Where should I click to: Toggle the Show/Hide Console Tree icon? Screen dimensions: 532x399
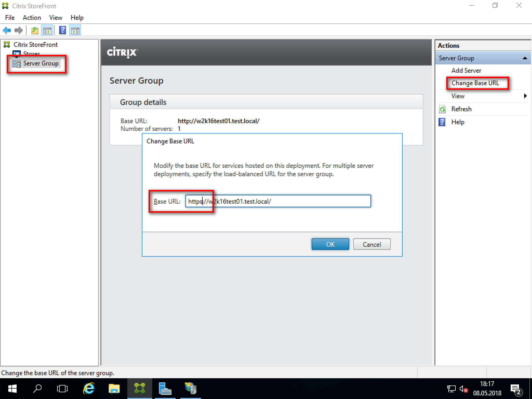pos(47,30)
